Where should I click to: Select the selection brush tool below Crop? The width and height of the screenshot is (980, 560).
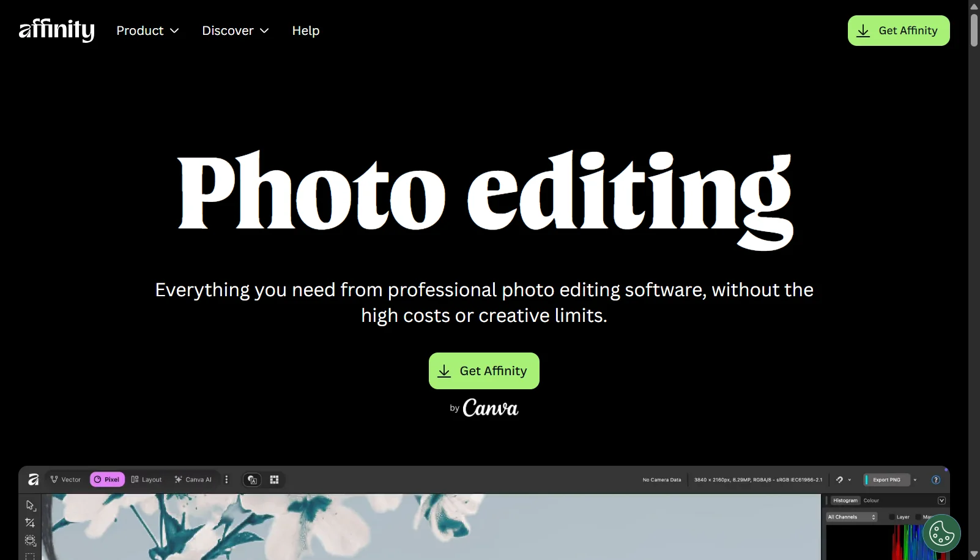[30, 540]
